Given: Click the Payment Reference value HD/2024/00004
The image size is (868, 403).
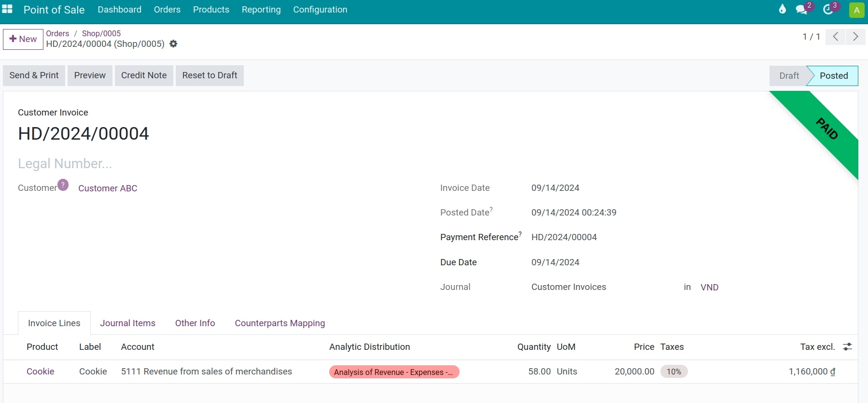Looking at the screenshot, I should (x=564, y=237).
